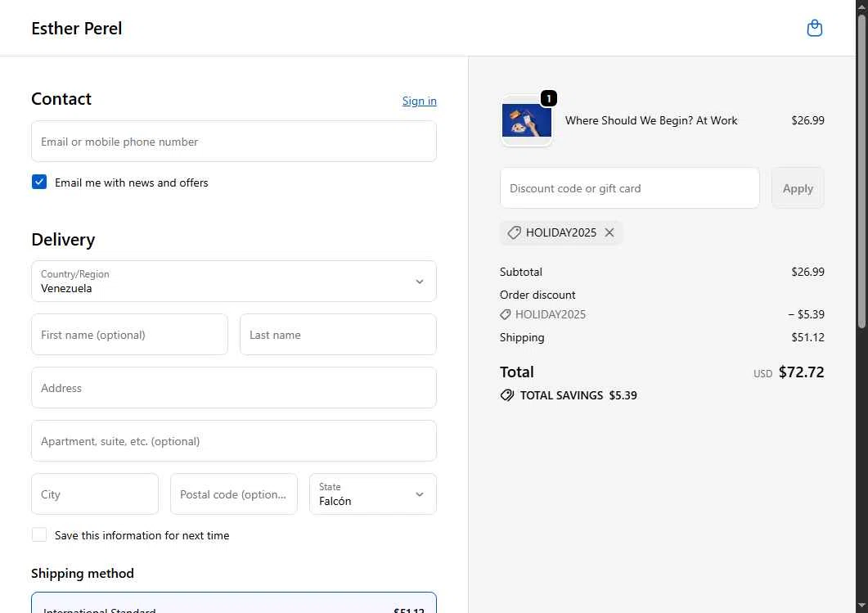
Task: Open the Country/Region dropdown
Action: [x=234, y=282]
